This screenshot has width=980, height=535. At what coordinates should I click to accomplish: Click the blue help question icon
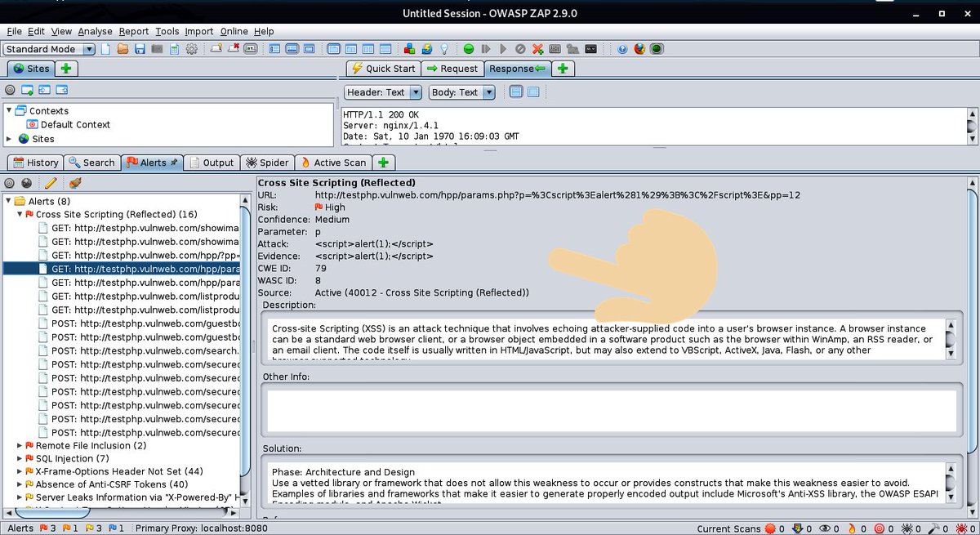[622, 49]
